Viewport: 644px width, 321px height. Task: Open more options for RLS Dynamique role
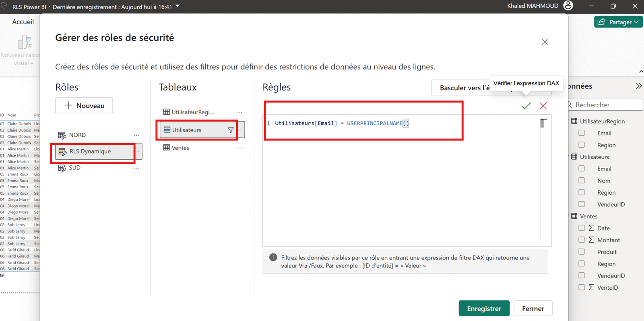click(x=138, y=152)
